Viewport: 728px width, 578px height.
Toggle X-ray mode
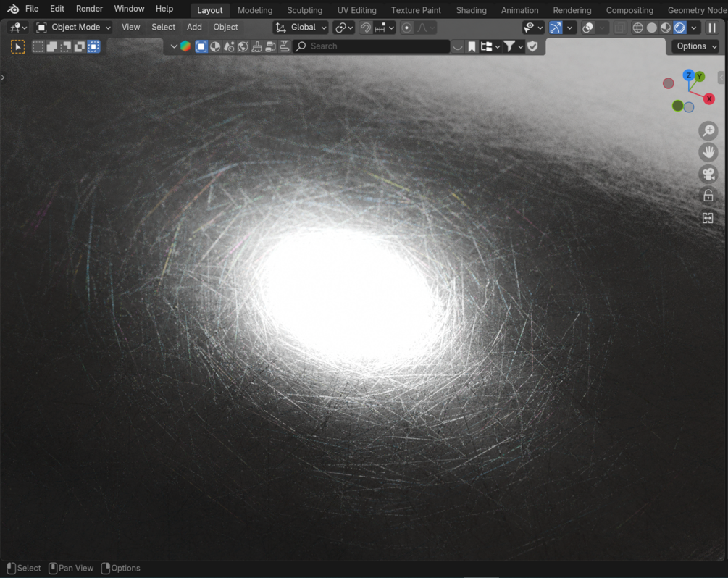pyautogui.click(x=619, y=28)
